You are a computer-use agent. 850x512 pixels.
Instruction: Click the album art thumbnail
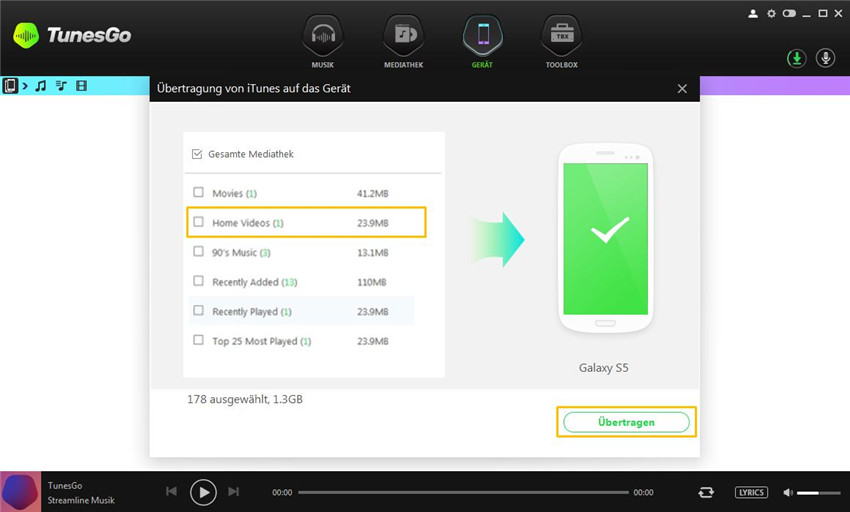[x=21, y=491]
